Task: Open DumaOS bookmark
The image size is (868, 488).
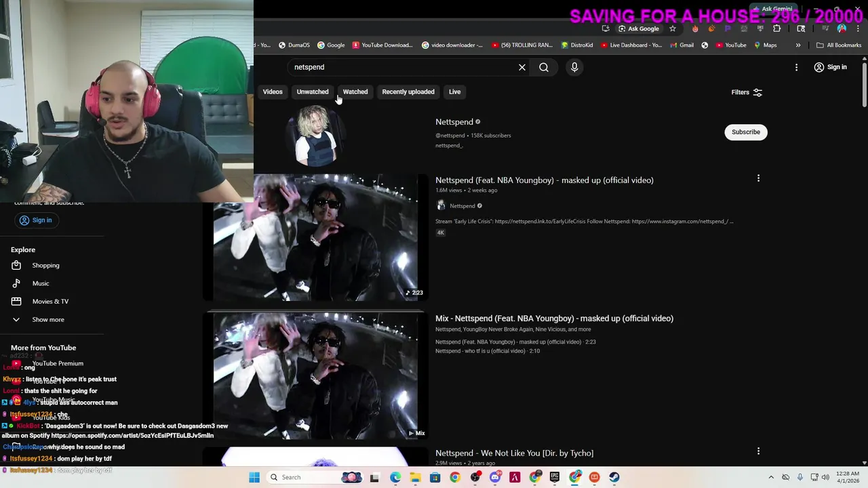Action: (294, 45)
